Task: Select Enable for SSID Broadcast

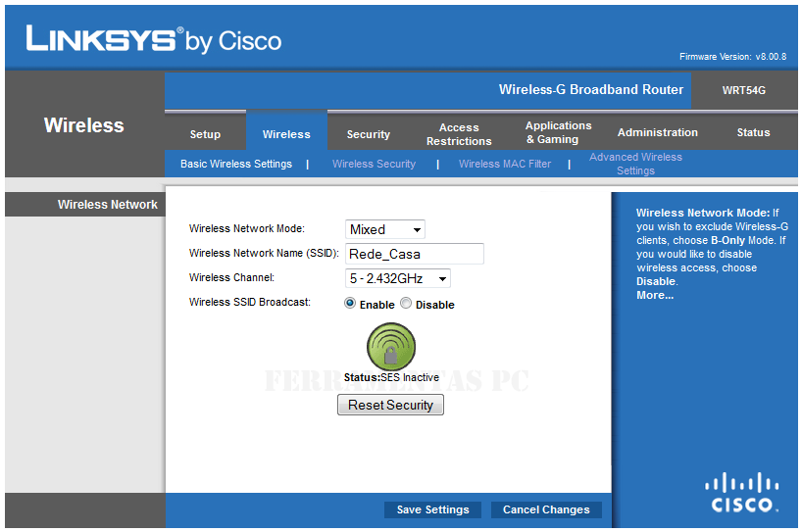Action: click(x=350, y=303)
